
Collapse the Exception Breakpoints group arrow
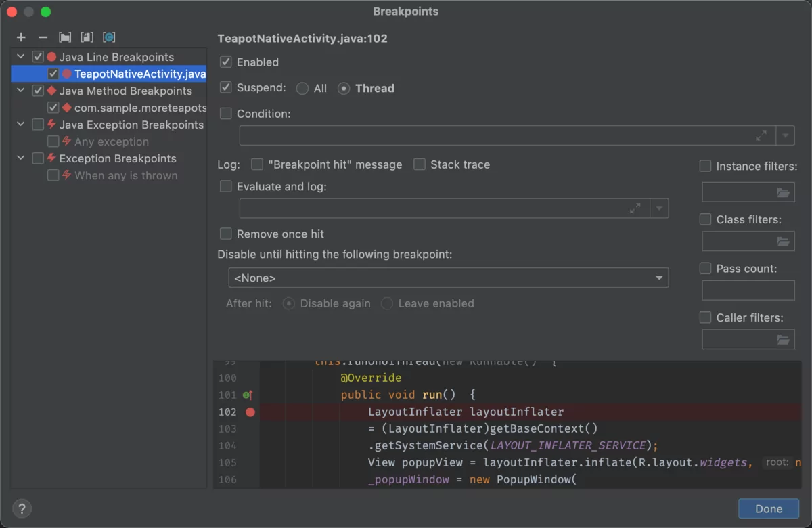(21, 158)
